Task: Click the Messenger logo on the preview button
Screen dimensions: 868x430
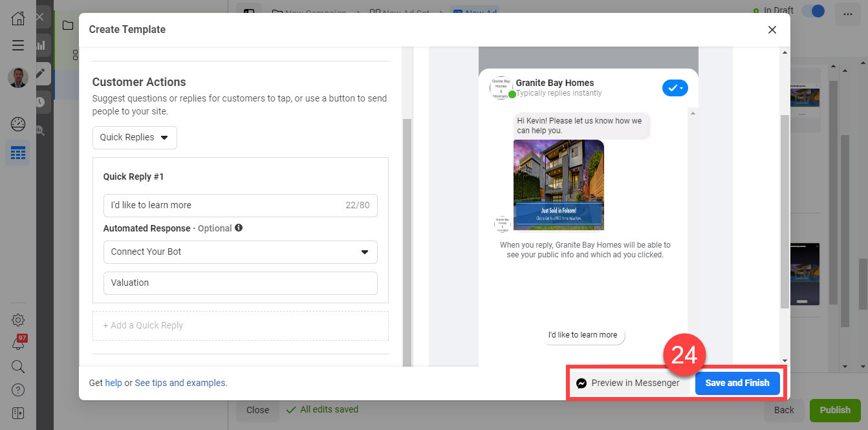Action: (581, 383)
